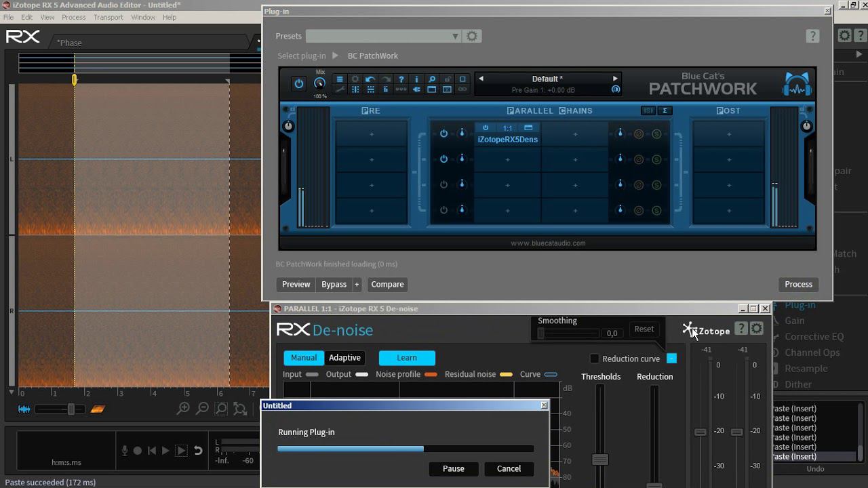Click zoom to selection icon
Image resolution: width=868 pixels, height=488 pixels.
pyautogui.click(x=221, y=409)
